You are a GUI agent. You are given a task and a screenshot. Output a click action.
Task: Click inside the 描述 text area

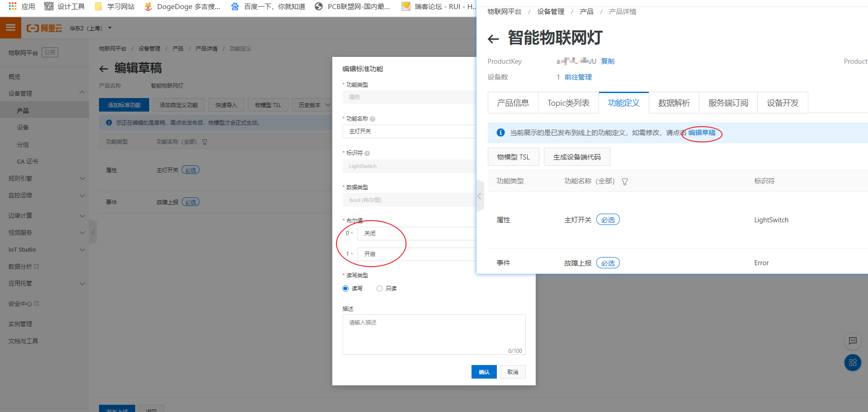click(x=434, y=334)
